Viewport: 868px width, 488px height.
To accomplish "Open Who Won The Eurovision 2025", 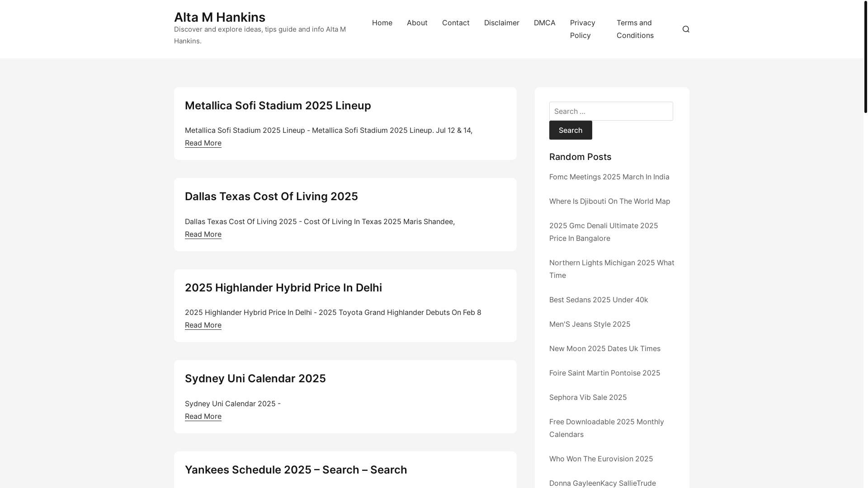I will (x=601, y=459).
